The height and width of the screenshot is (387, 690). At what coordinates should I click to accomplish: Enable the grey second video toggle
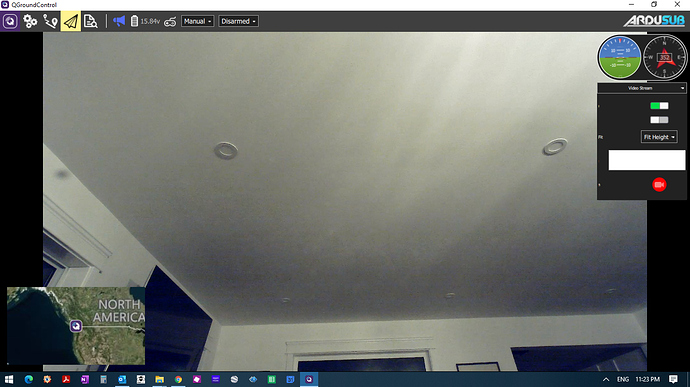(x=659, y=120)
